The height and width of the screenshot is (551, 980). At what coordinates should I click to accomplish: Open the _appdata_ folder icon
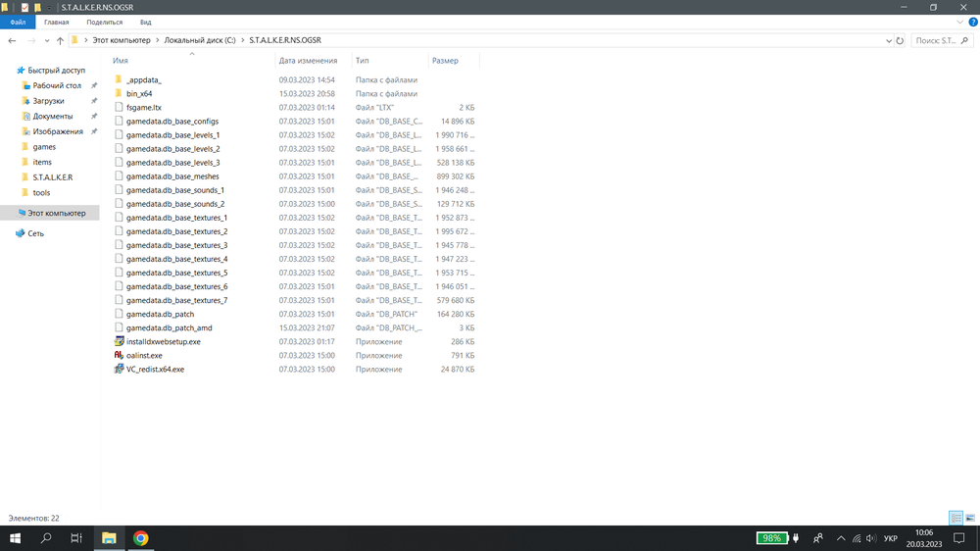pyautogui.click(x=119, y=79)
